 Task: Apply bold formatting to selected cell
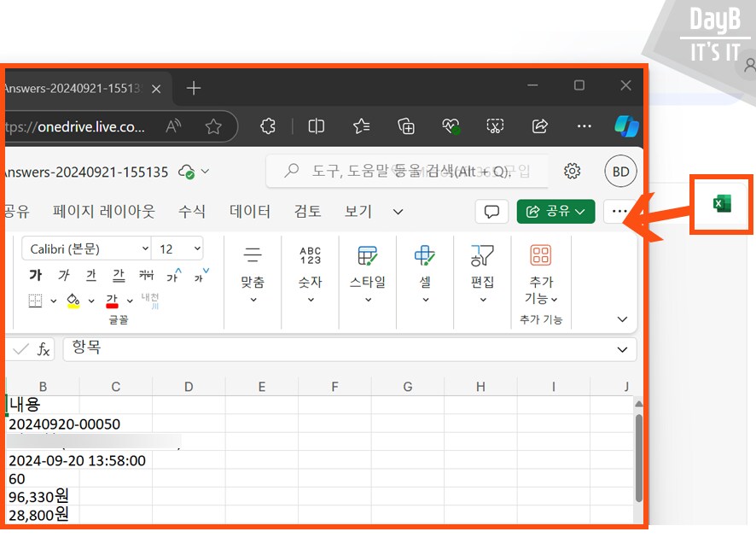(36, 275)
